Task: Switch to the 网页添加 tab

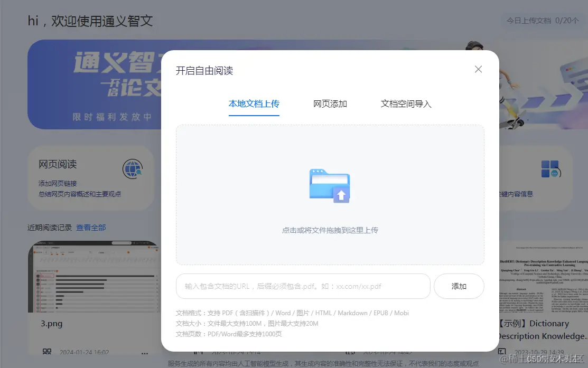Action: (x=330, y=104)
